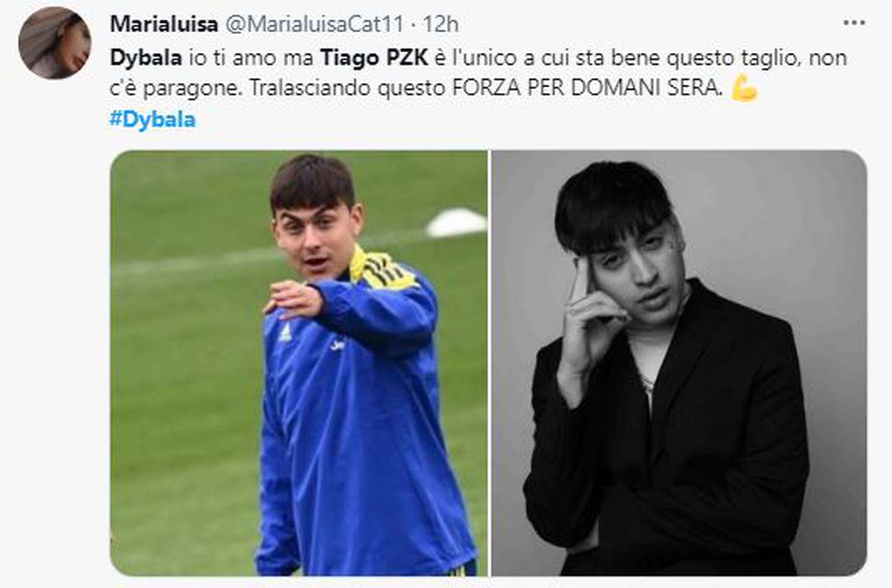Open left photo of player in blue jacket
The height and width of the screenshot is (588, 892).
[x=299, y=363]
